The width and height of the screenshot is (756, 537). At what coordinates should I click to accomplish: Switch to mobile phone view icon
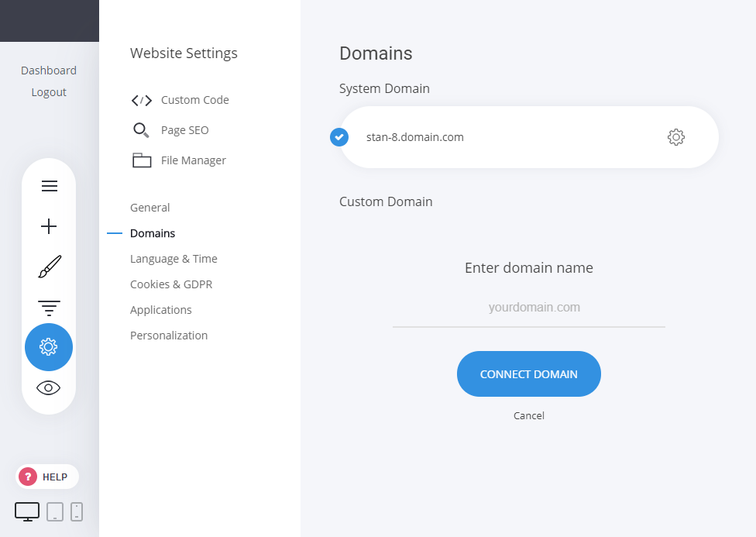[x=77, y=511]
